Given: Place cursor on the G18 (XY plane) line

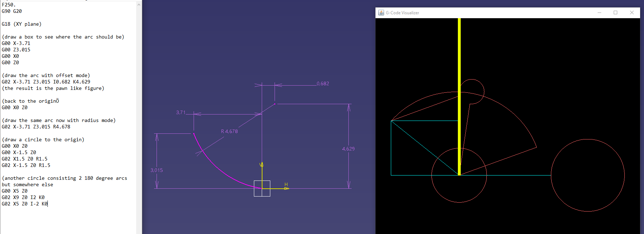Looking at the screenshot, I should [22, 24].
